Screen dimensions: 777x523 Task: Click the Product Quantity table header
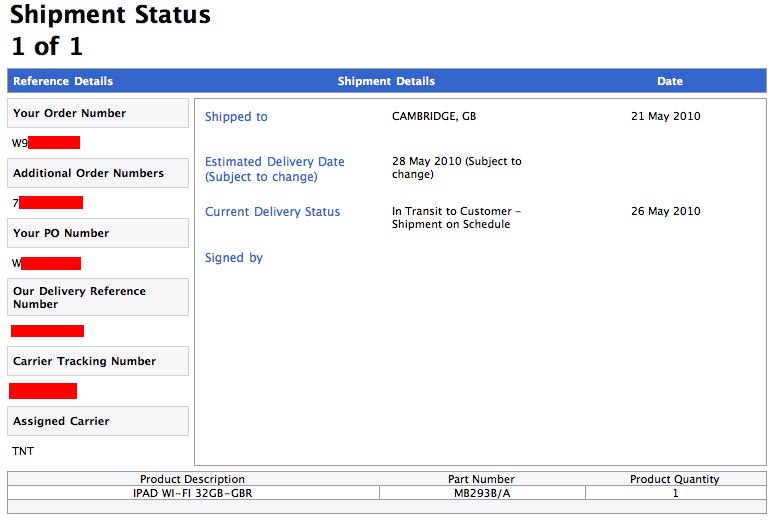(x=674, y=480)
